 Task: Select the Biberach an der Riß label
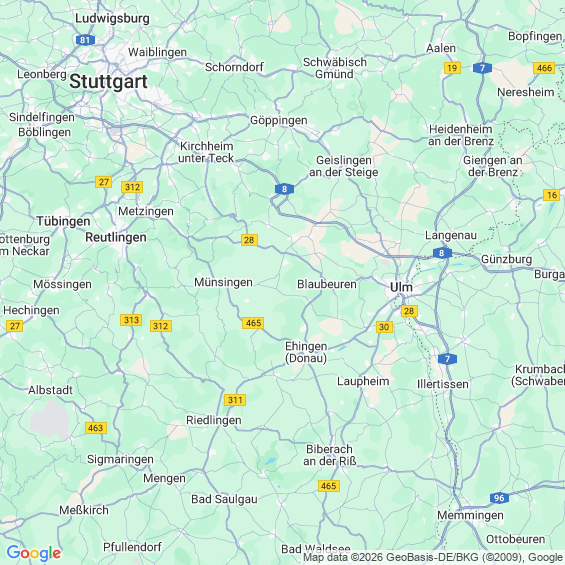(329, 455)
